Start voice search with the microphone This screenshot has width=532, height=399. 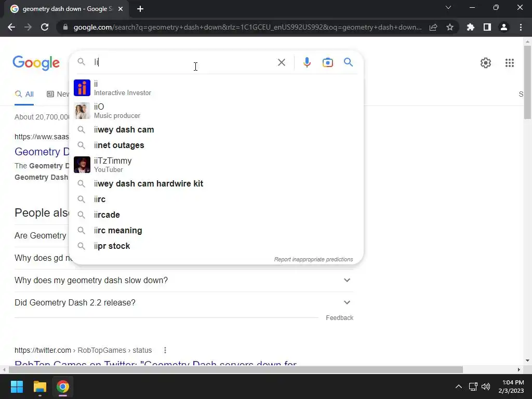307,62
